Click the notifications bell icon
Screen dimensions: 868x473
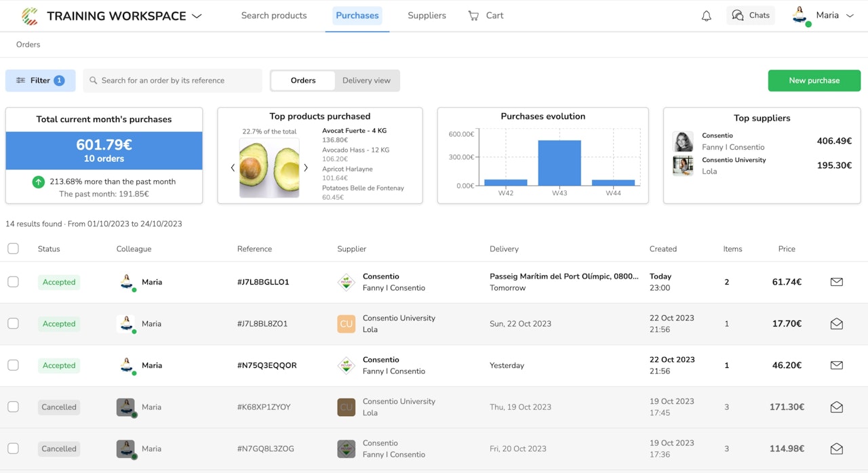click(706, 16)
